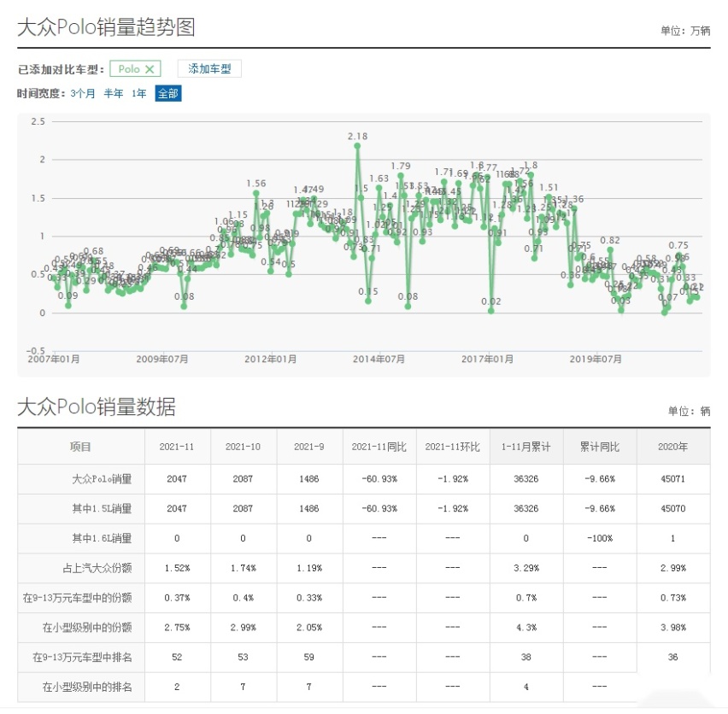
Task: Click the 其中1.6L销量 row label
Action: [102, 538]
